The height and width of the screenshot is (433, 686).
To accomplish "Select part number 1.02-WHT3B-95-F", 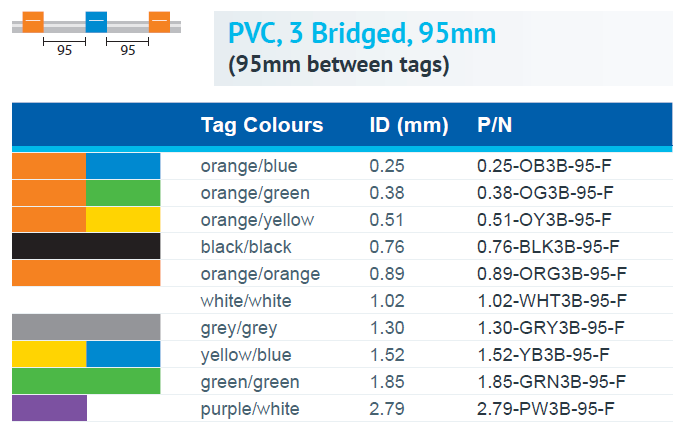I will coord(552,301).
